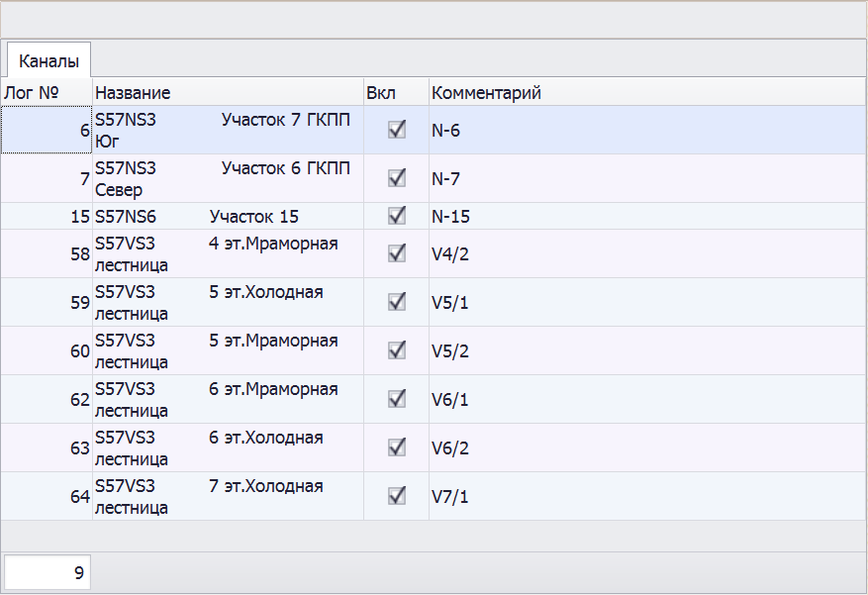Click the Вкл column header

[395, 92]
